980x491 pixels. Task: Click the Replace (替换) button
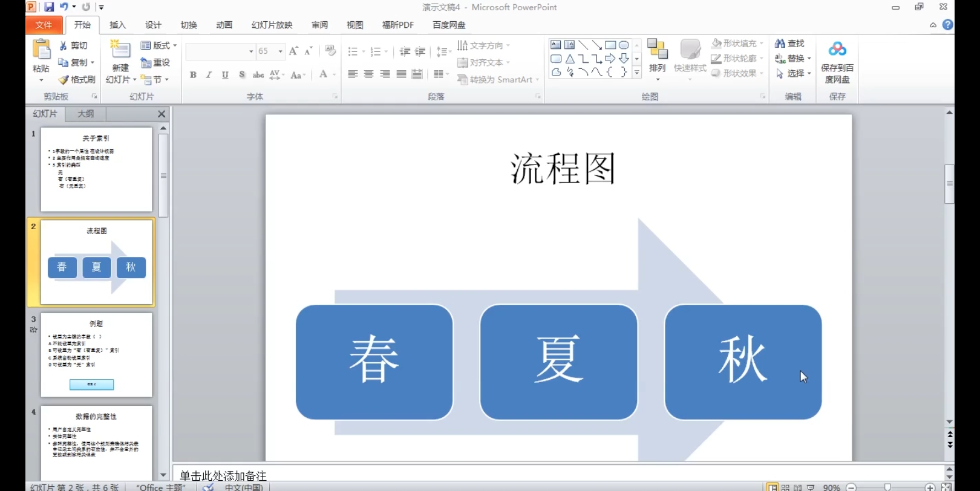click(793, 59)
